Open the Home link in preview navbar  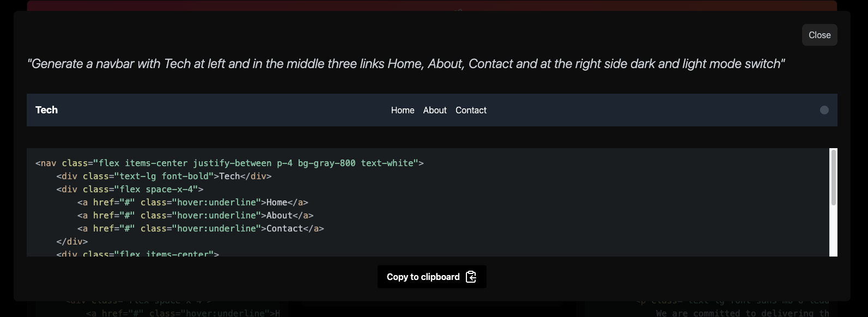403,110
